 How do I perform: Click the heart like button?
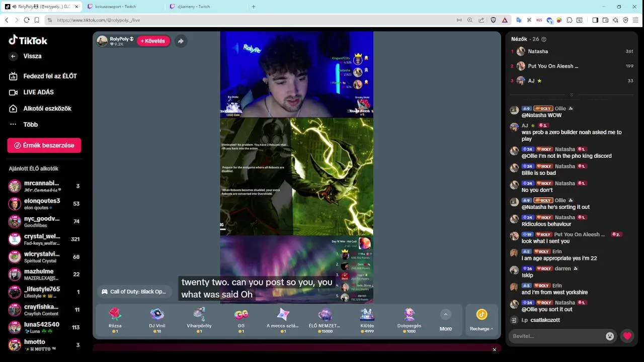(x=627, y=336)
